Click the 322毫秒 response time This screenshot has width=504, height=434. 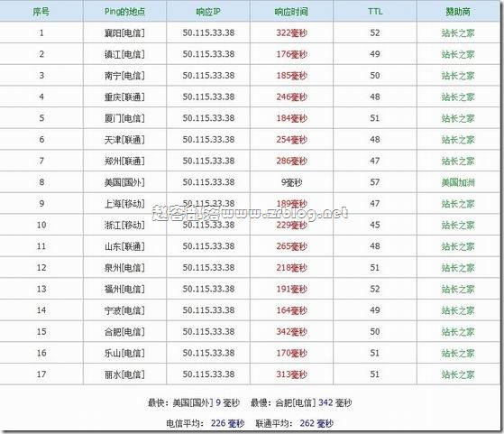(x=291, y=32)
